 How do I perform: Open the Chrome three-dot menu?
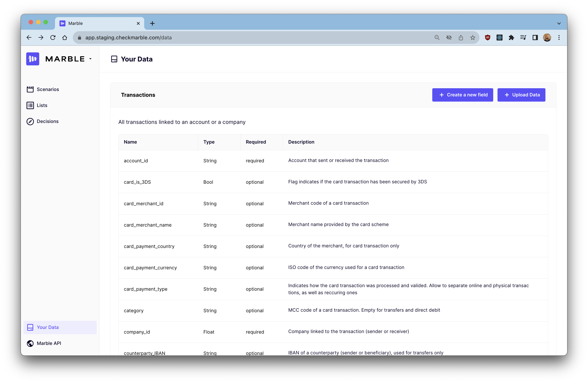point(559,38)
